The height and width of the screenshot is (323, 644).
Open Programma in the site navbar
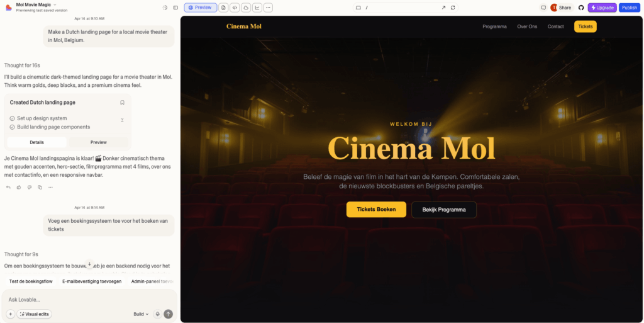[x=494, y=26]
